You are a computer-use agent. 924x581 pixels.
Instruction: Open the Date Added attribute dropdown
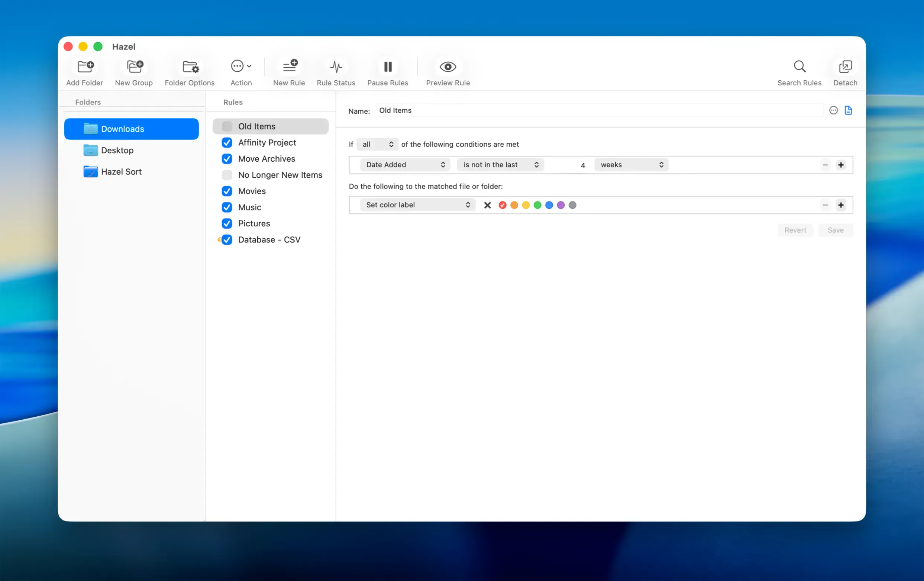[x=405, y=165]
